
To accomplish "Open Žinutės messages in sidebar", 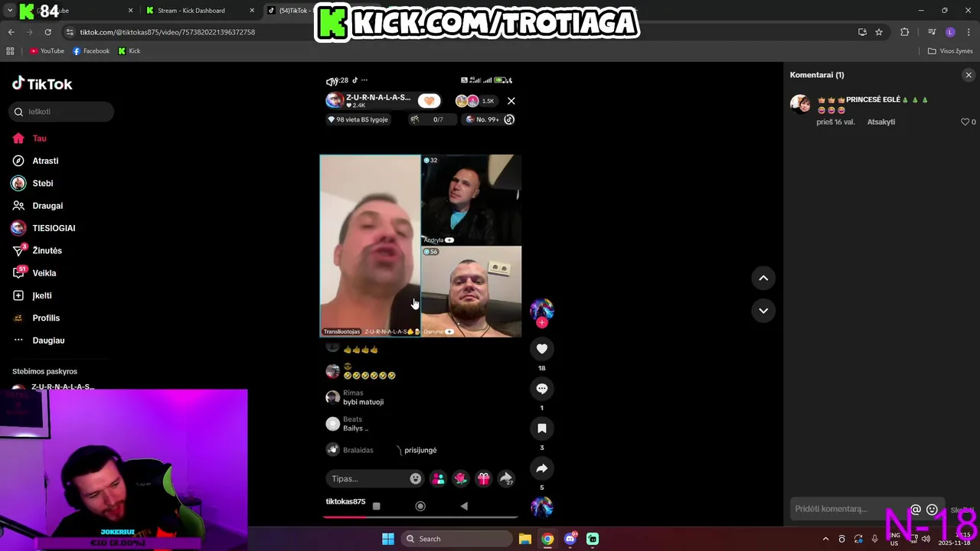I will tap(37, 250).
